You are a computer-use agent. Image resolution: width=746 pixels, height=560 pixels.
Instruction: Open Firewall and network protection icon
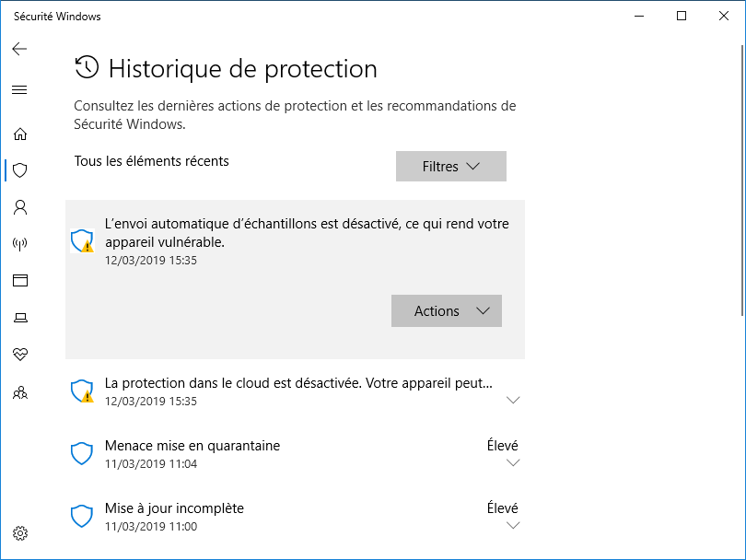coord(20,243)
